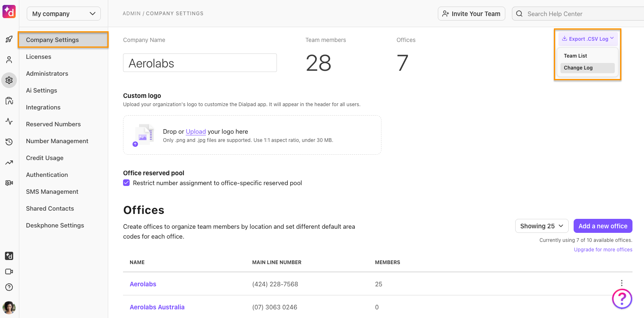Uncheck Restrict number assignment checkbox
This screenshot has height=318, width=644.
point(126,183)
